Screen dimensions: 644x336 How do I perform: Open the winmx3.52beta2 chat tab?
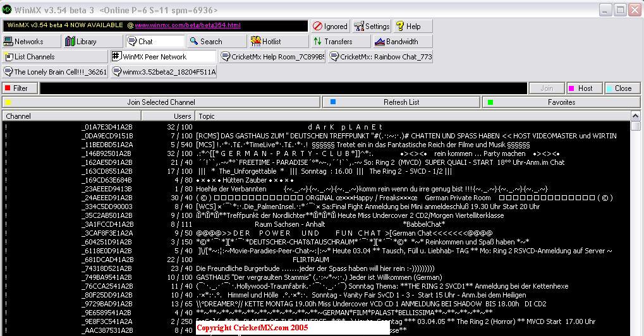click(x=163, y=72)
